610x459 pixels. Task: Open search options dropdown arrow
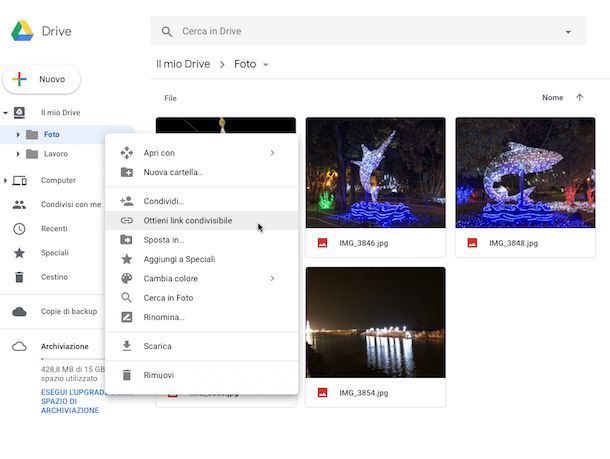568,32
